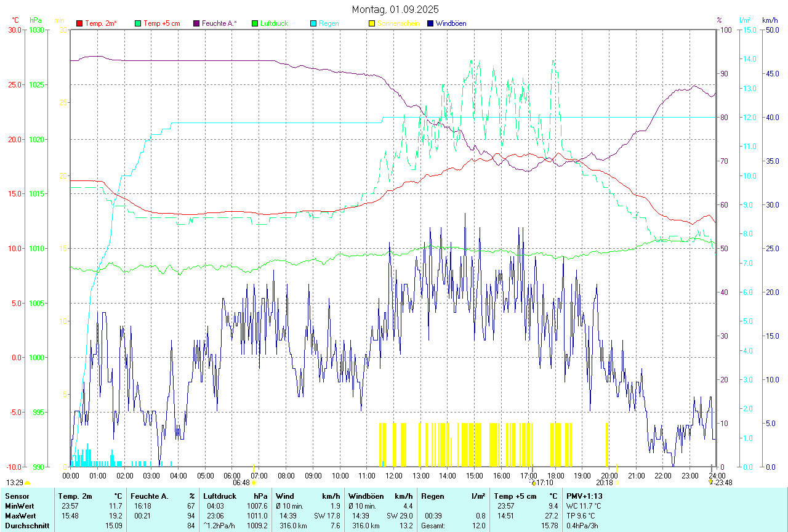Select the Luftdruck column header in table
This screenshot has width=788, height=532.
pos(219,496)
